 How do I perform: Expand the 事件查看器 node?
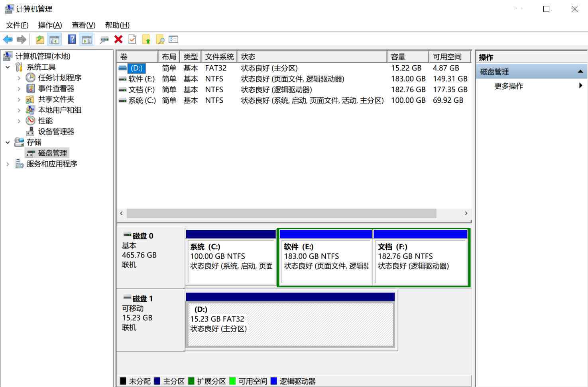coord(19,89)
